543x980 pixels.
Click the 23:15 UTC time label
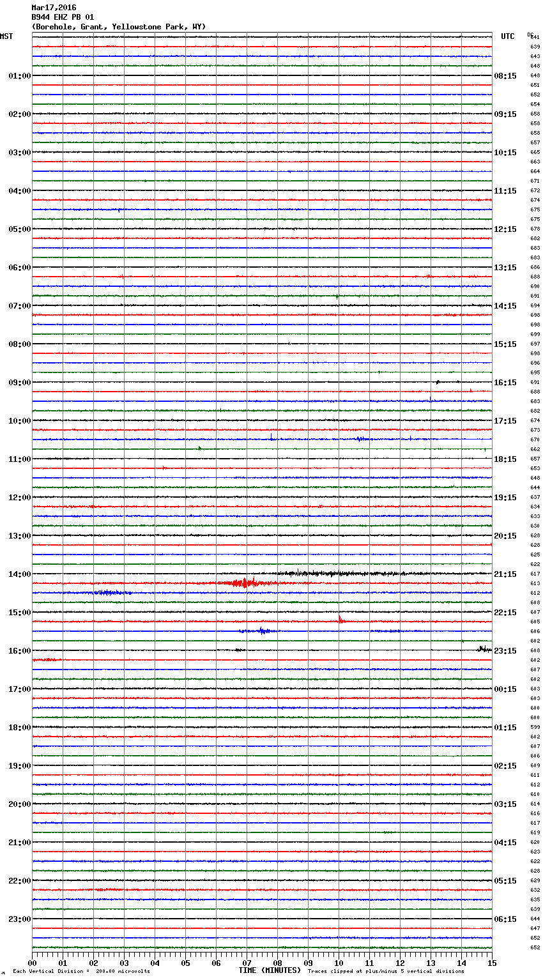[x=505, y=651]
